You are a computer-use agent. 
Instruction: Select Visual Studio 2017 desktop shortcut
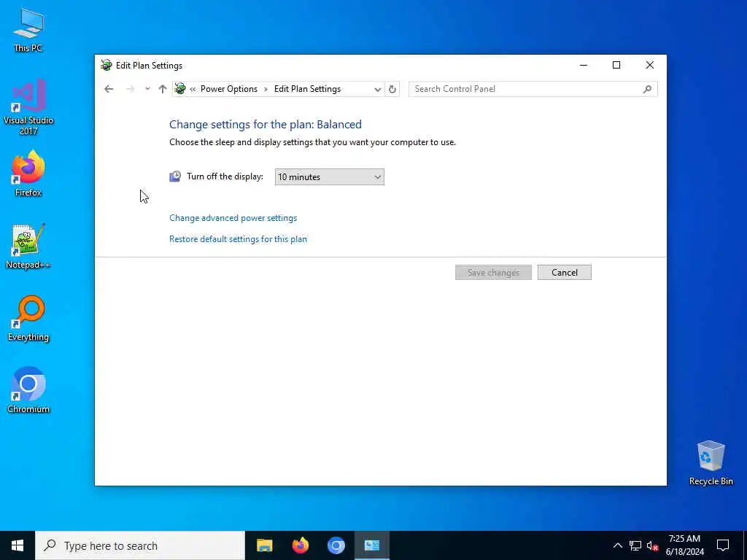28,107
